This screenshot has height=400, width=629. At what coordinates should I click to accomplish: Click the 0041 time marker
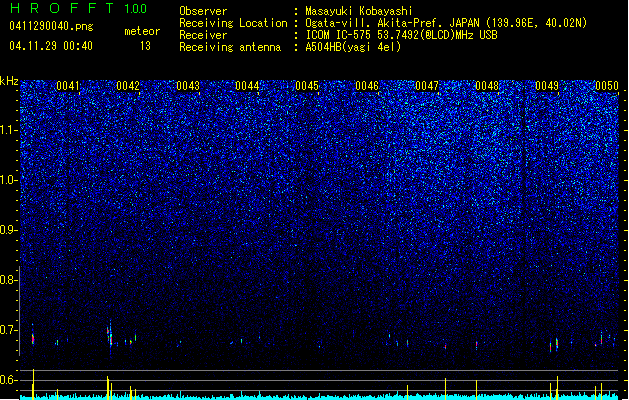68,86
